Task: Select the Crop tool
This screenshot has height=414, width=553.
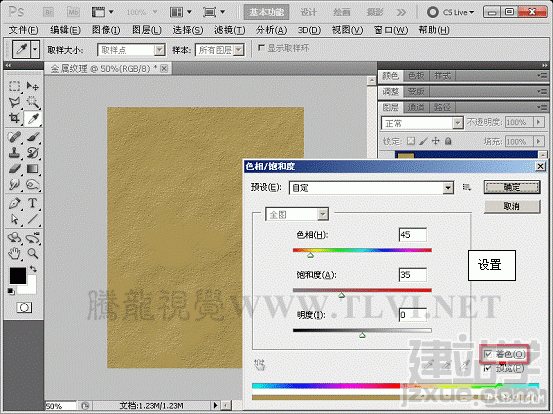Action: click(14, 118)
